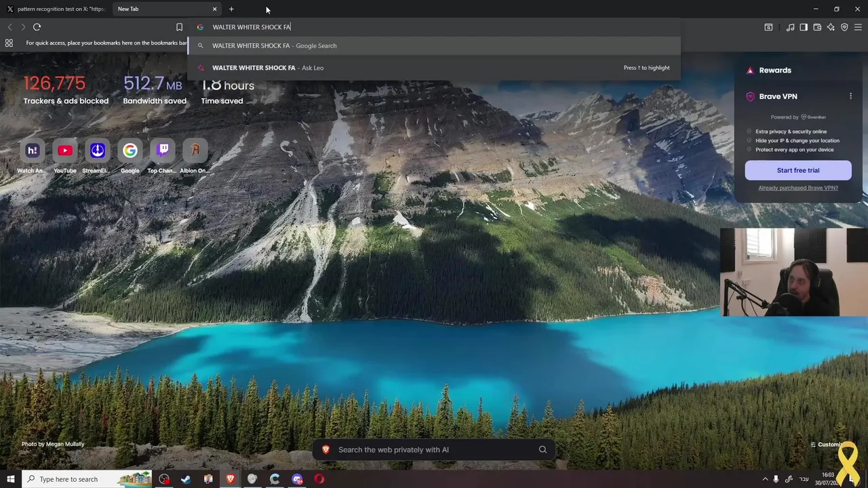The height and width of the screenshot is (488, 868).
Task: Open the Twitch Top Channels shortcut tile
Action: tap(162, 157)
